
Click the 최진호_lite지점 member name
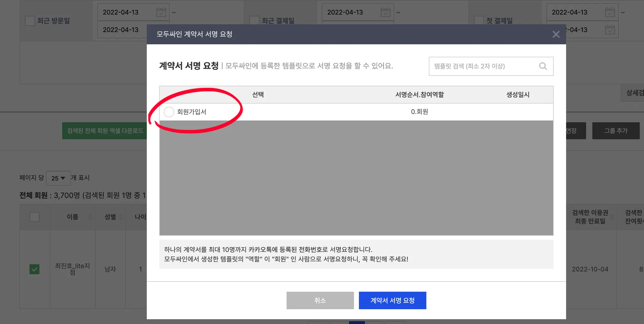click(x=73, y=269)
